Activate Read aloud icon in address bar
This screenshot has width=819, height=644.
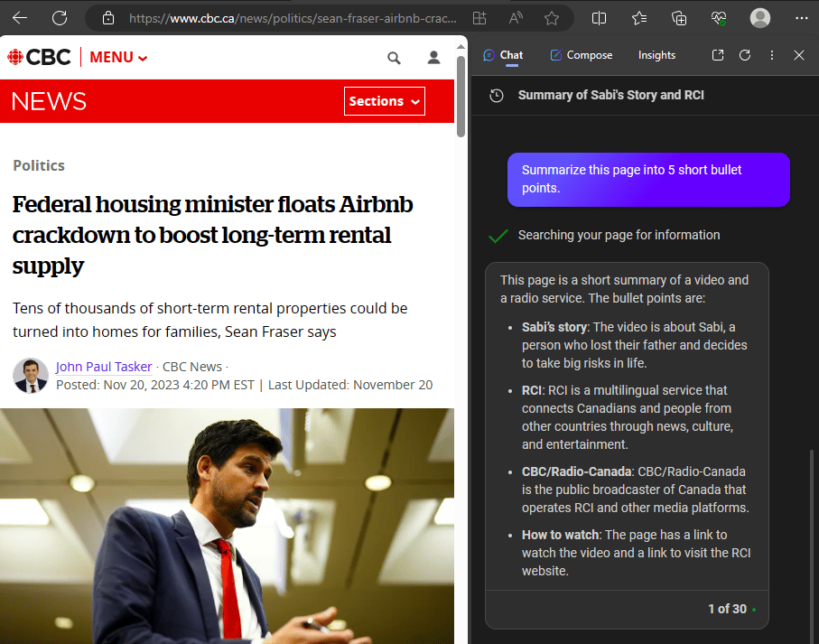(516, 18)
